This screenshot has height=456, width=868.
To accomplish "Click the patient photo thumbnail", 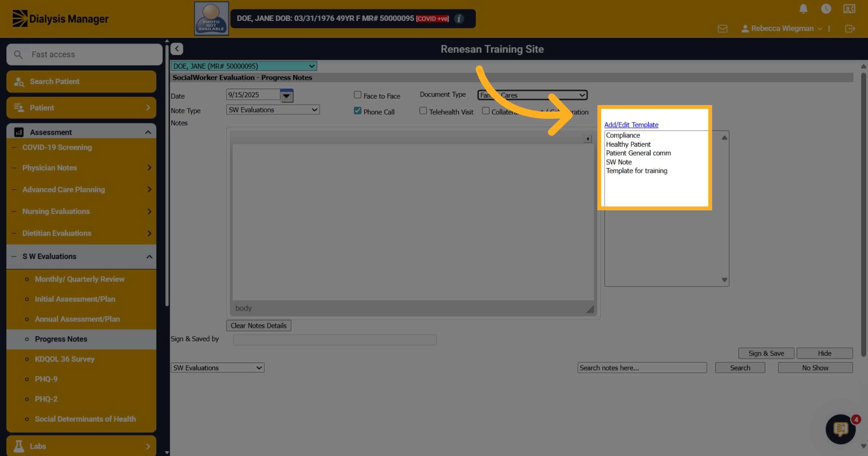I will tap(212, 18).
